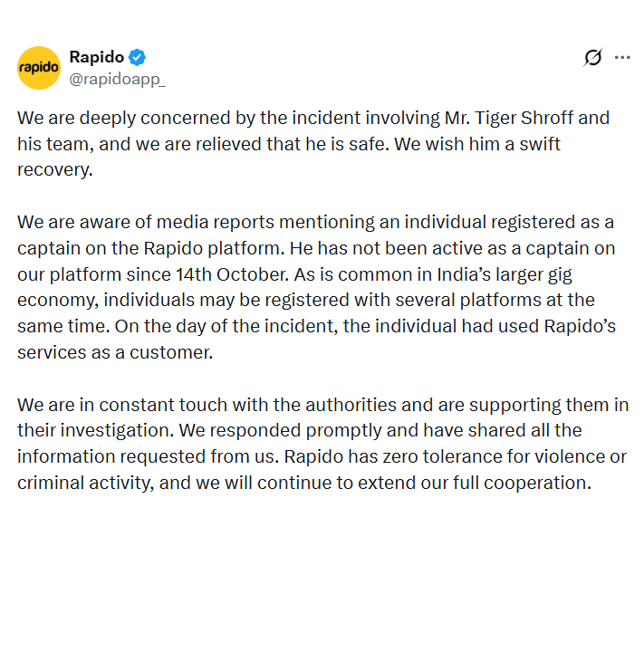Click the closing words "full cooperation."
The height and width of the screenshot is (652, 644).
click(522, 483)
